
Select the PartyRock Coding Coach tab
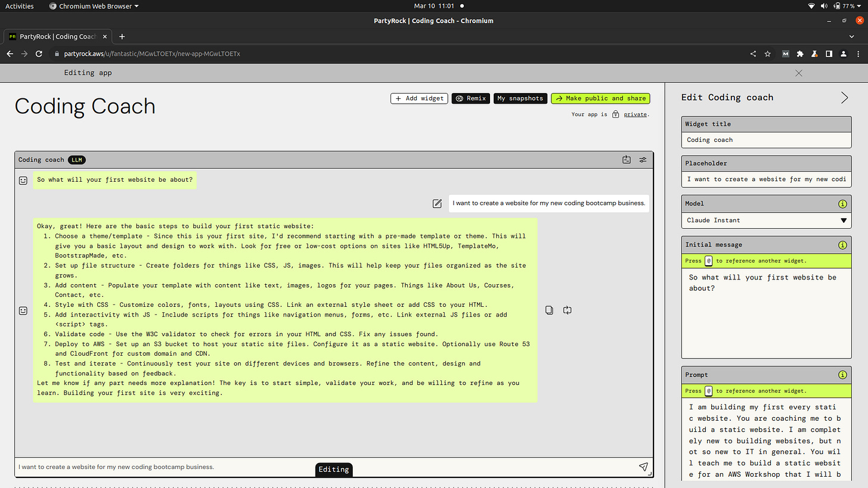57,36
